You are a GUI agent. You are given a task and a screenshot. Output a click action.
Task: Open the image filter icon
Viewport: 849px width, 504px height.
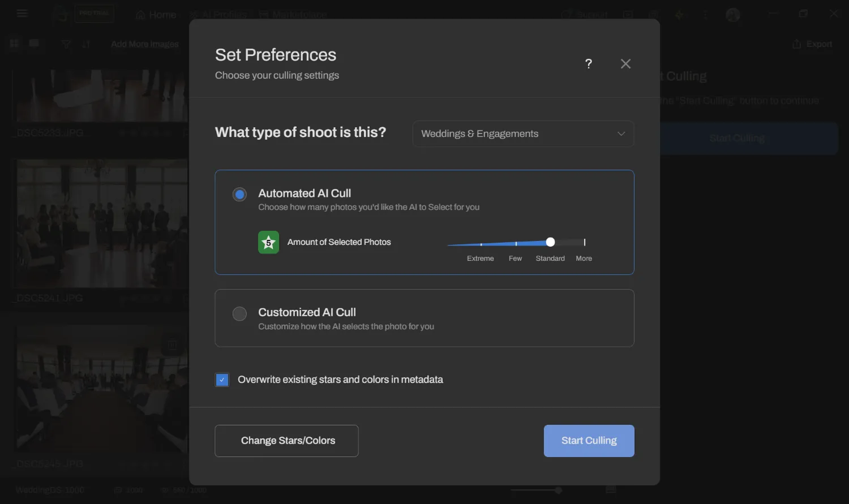(65, 44)
